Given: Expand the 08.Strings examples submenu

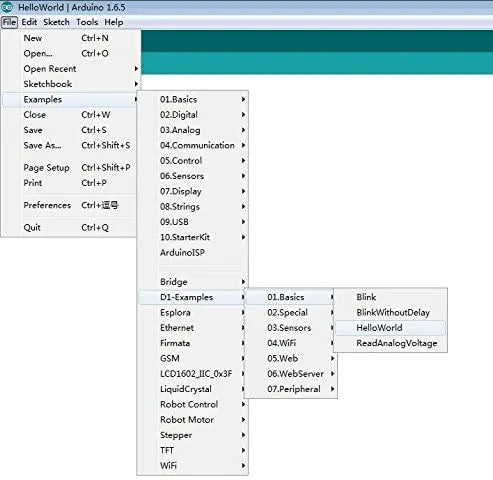Looking at the screenshot, I should (x=193, y=207).
